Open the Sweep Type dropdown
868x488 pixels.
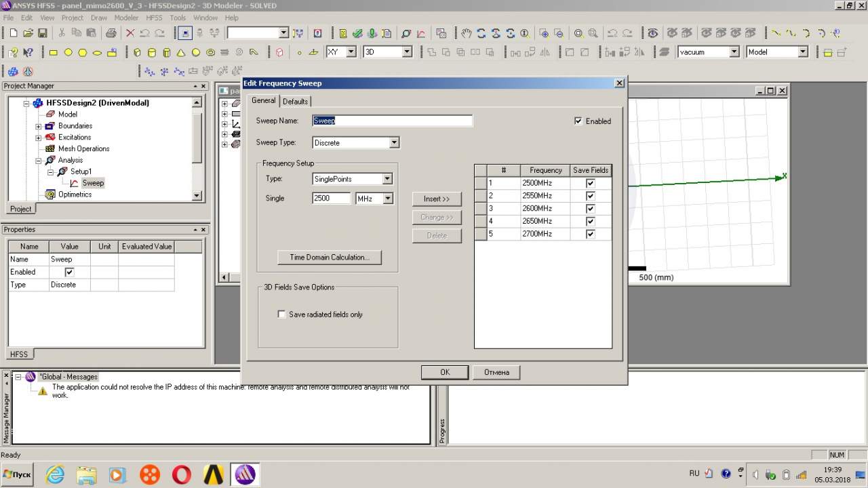point(394,143)
